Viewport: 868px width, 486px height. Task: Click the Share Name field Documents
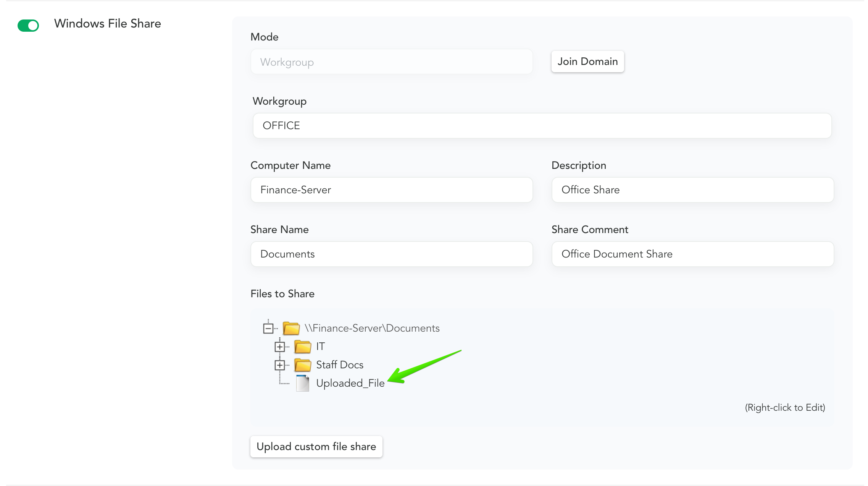point(391,254)
